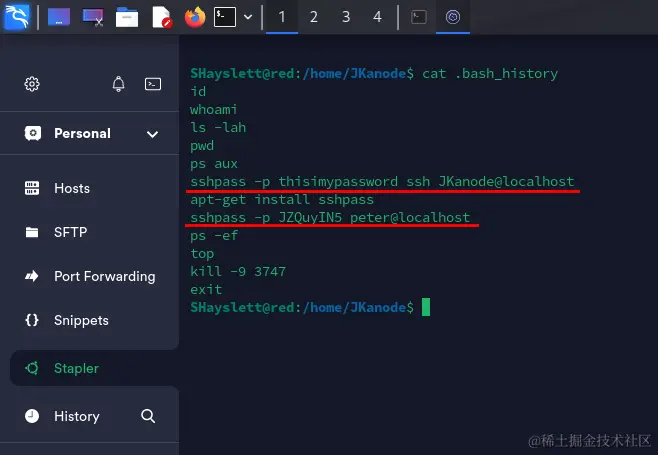The image size is (658, 455).
Task: Click the 'cat .bash_history' command text
Action: point(490,73)
